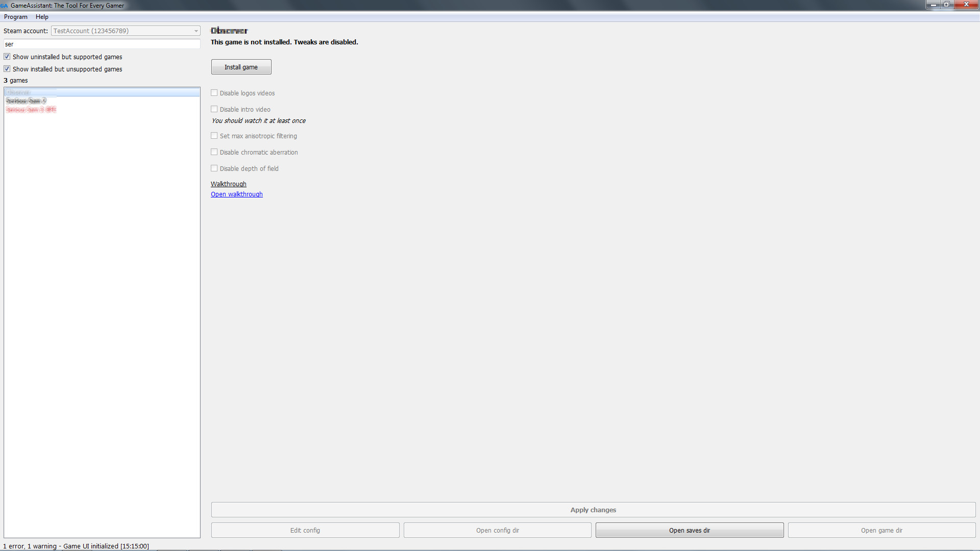Screen dimensions: 980x551
Task: Click the GameAssistant logo in the title bar
Action: 5,5
